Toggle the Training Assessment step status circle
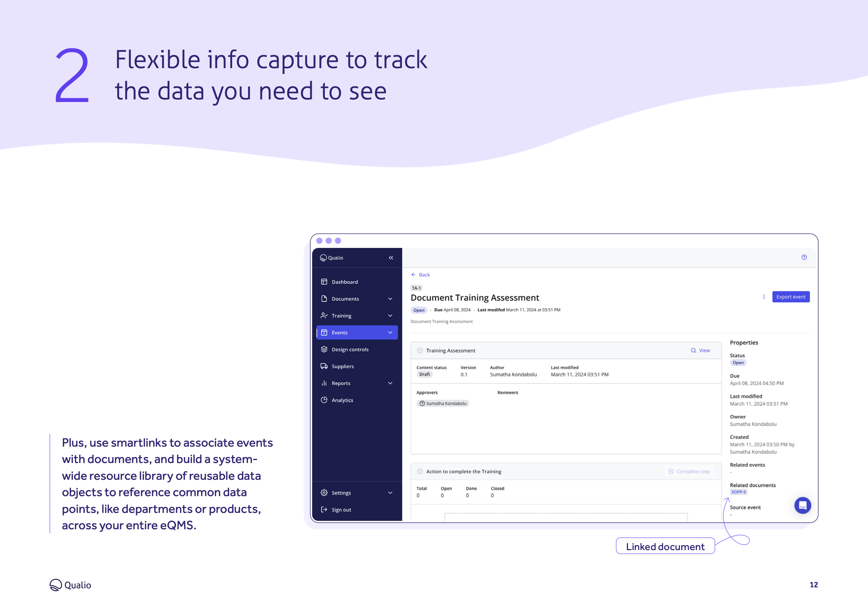The height and width of the screenshot is (616, 868). [x=420, y=351]
